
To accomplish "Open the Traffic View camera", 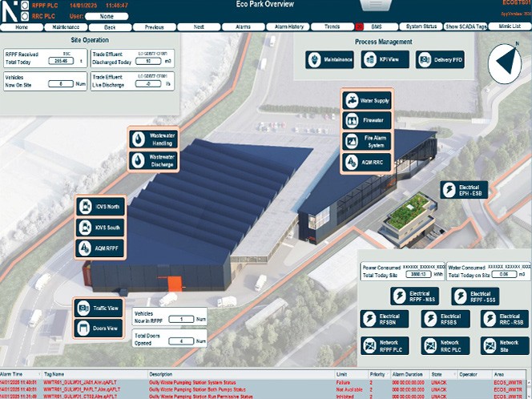I will click(x=99, y=308).
